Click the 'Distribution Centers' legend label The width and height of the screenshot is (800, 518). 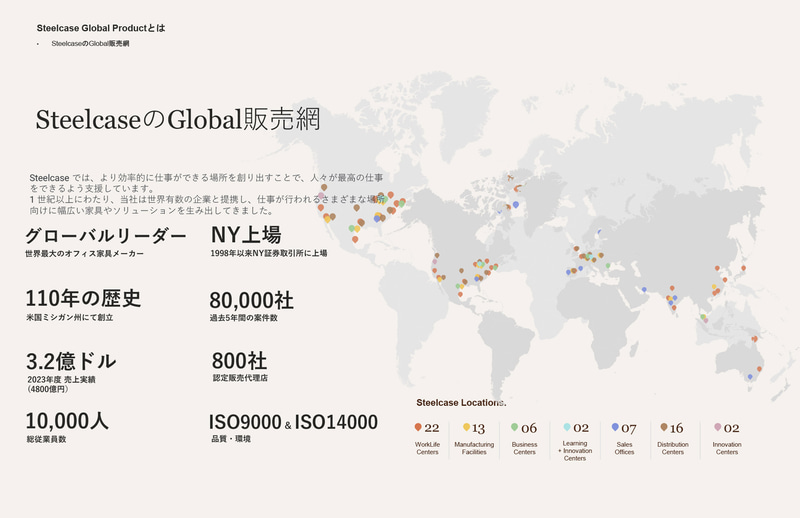point(673,448)
